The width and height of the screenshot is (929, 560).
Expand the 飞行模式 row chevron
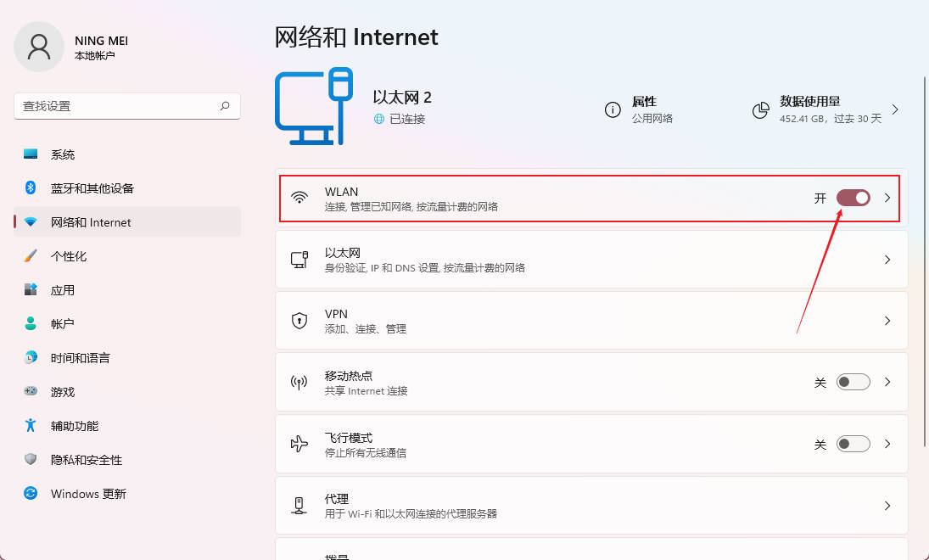coord(887,444)
